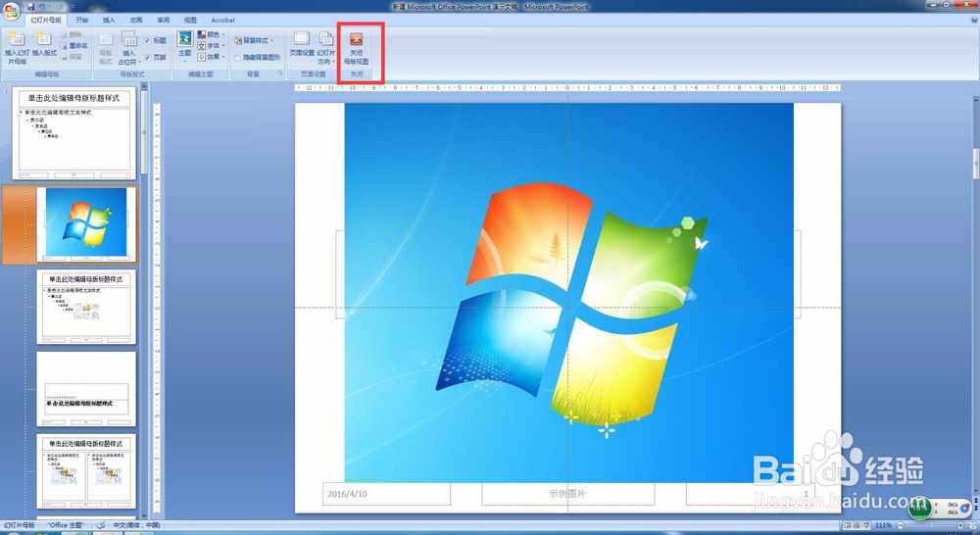
Task: Switch to the Review (审阅) tab
Action: [163, 20]
